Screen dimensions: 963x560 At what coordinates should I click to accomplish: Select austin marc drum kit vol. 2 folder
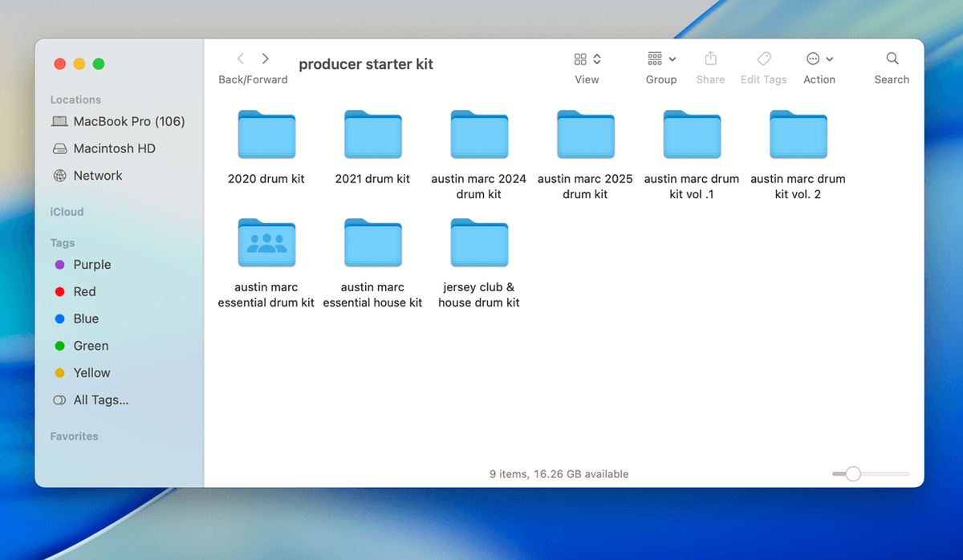pos(798,135)
